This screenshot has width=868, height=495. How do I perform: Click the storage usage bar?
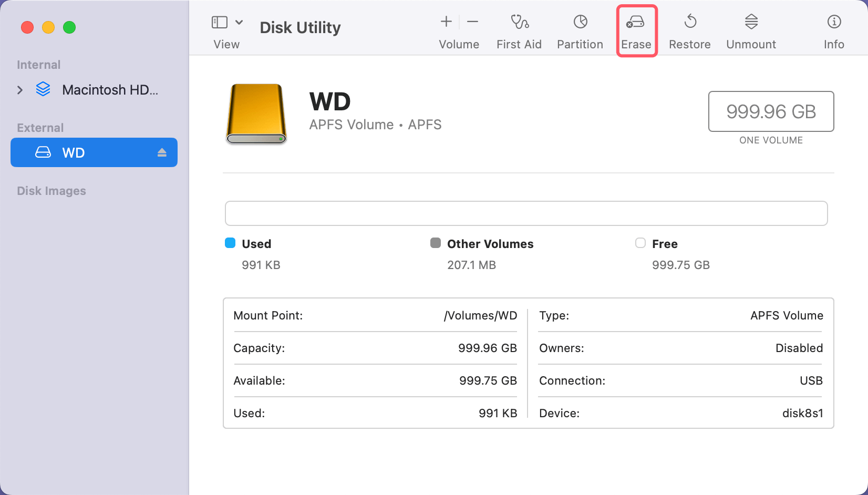point(526,213)
